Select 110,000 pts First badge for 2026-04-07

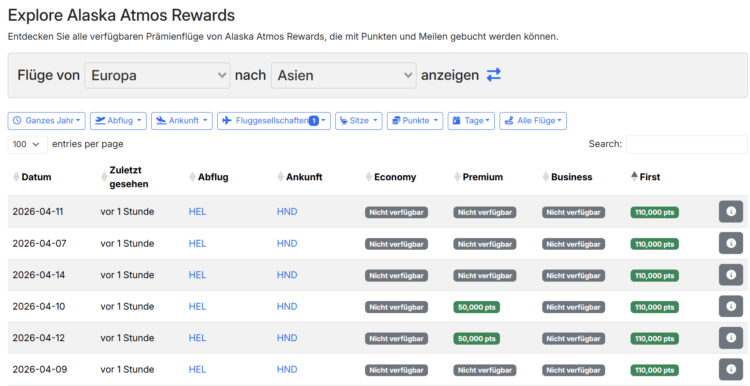click(x=654, y=244)
